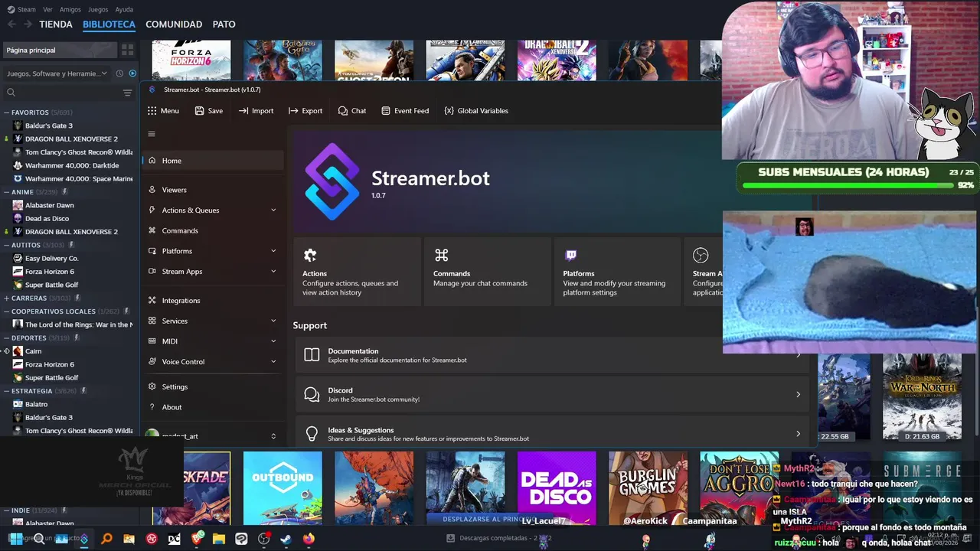Open File Explorer from the taskbar
The width and height of the screenshot is (980, 551).
point(219,539)
